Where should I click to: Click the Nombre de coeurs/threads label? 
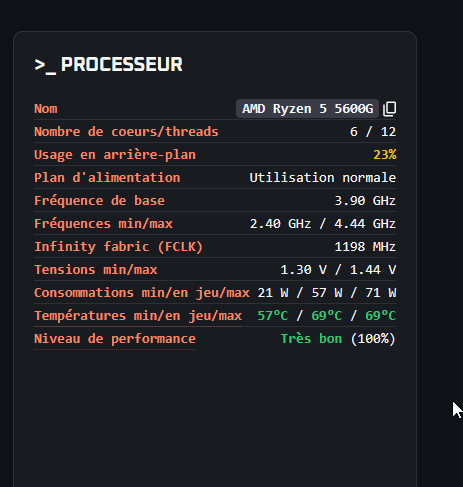tap(126, 132)
